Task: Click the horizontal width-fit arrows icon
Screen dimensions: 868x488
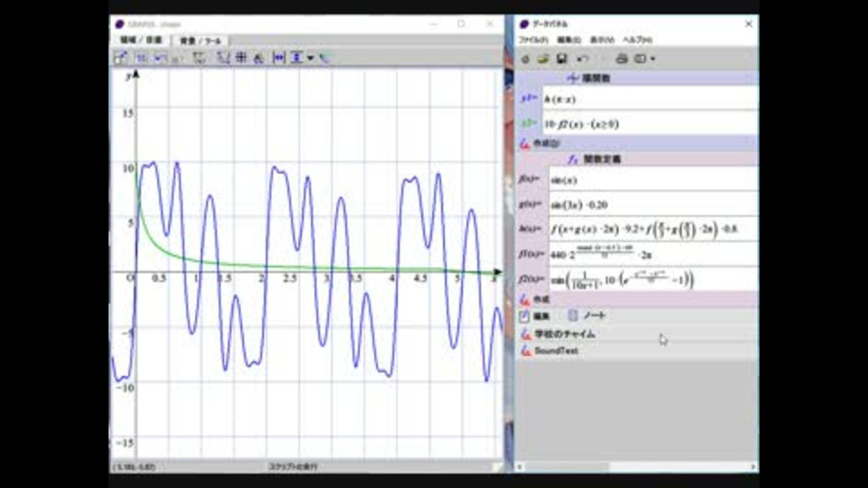Action: point(278,58)
